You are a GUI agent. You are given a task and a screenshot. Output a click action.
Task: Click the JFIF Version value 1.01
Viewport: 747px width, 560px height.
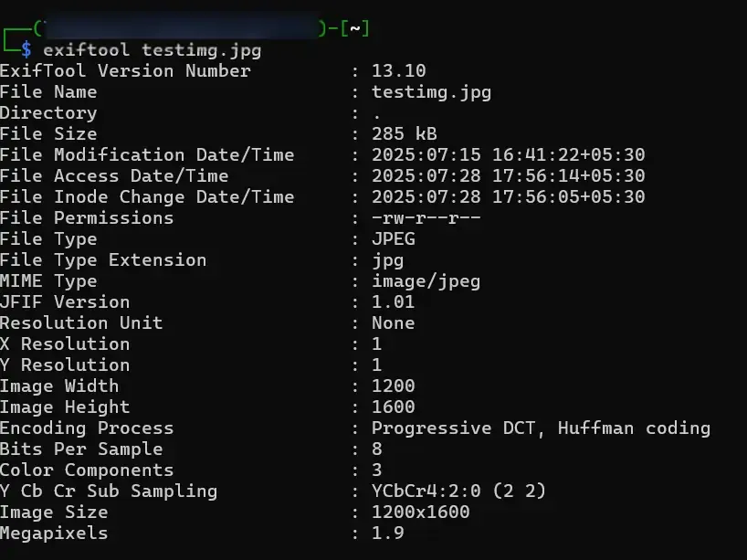click(393, 301)
